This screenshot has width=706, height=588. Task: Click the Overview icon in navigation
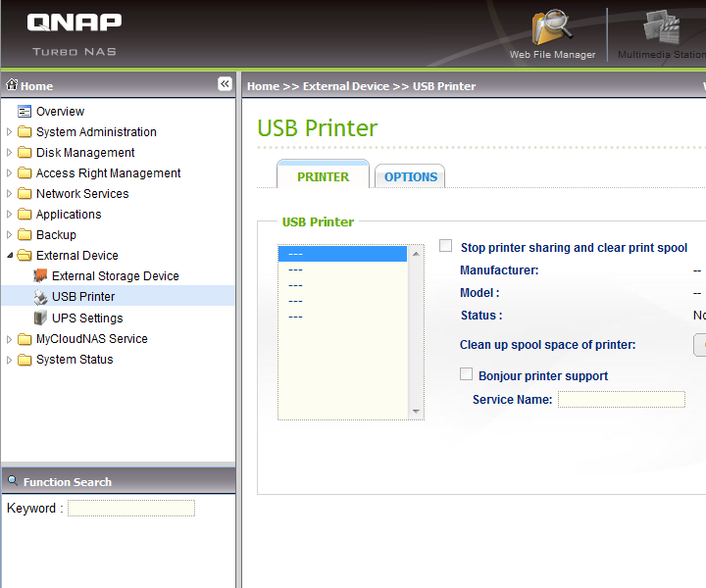click(x=25, y=112)
